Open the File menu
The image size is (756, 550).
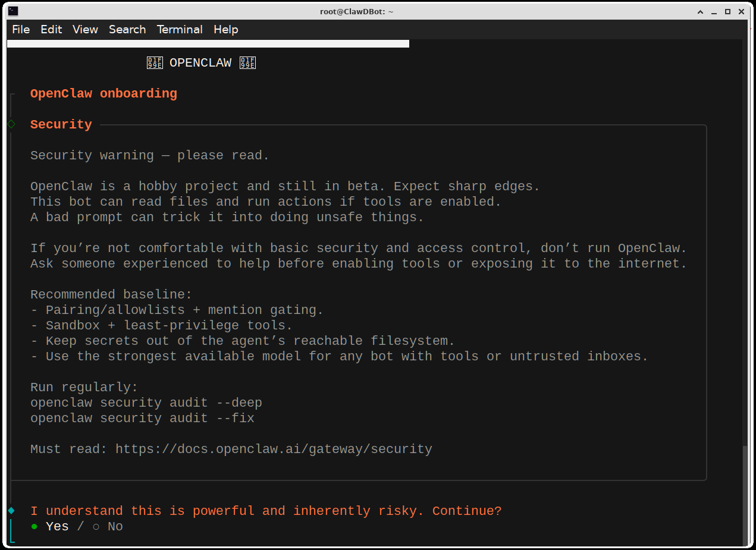(x=21, y=29)
